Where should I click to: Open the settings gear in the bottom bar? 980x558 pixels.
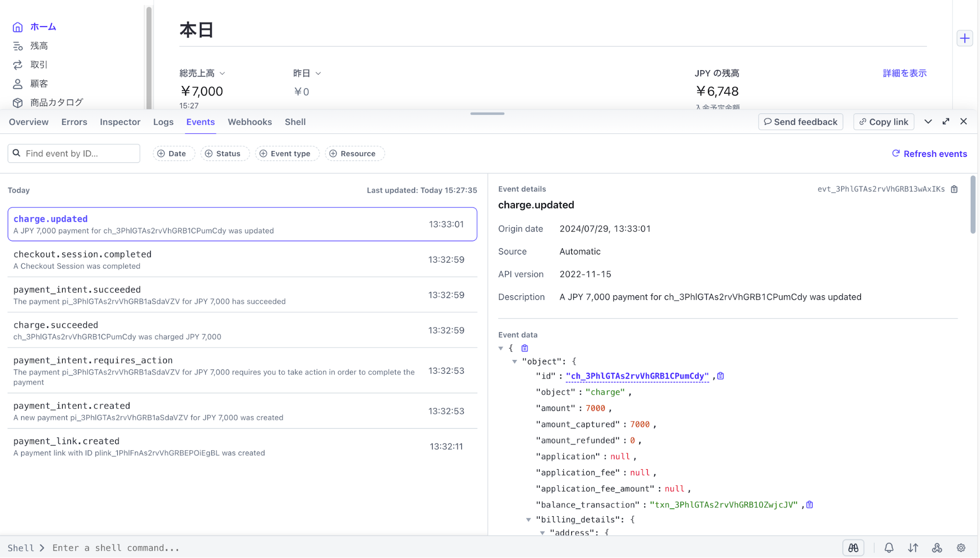[x=961, y=548]
